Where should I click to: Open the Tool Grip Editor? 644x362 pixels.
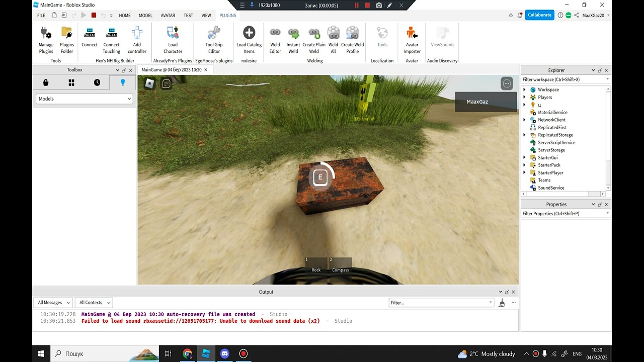tap(214, 40)
